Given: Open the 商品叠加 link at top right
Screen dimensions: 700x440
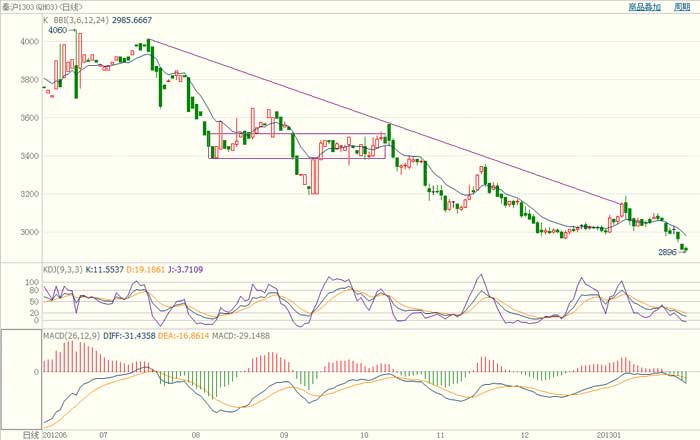Looking at the screenshot, I should tap(644, 7).
